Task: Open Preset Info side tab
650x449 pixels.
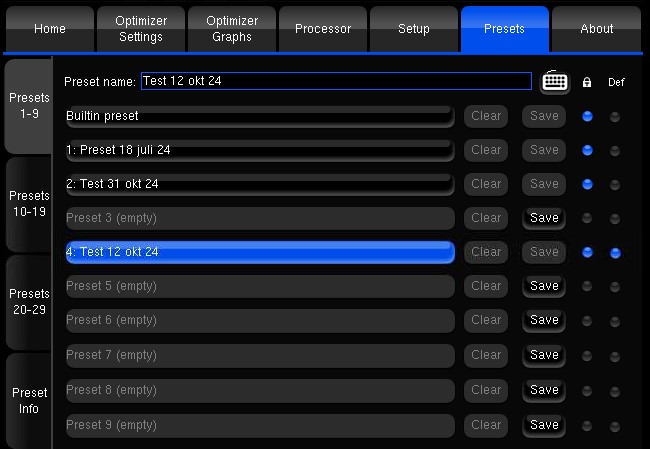Action: pos(29,400)
